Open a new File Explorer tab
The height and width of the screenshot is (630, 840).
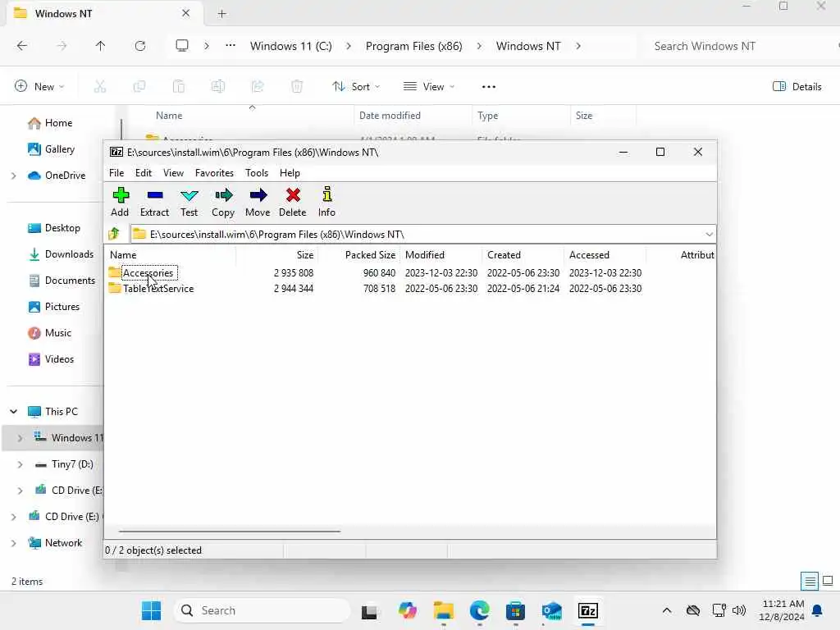pyautogui.click(x=221, y=14)
